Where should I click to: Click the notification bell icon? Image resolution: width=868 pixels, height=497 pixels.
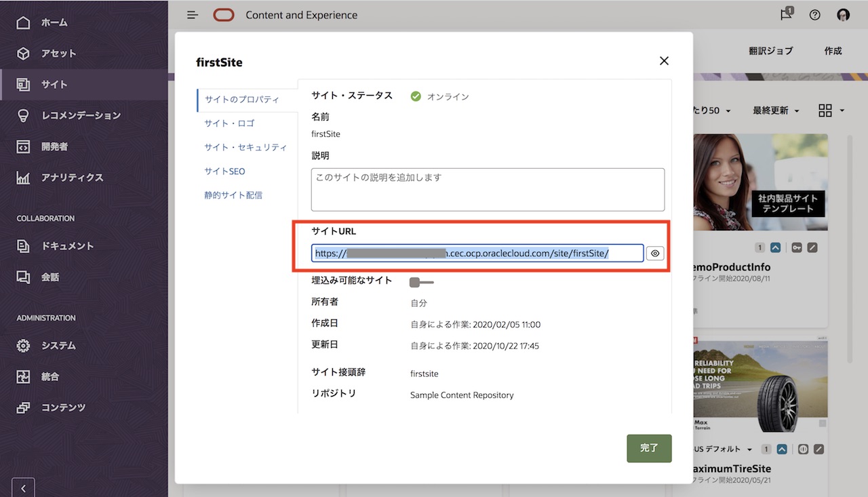(x=785, y=14)
